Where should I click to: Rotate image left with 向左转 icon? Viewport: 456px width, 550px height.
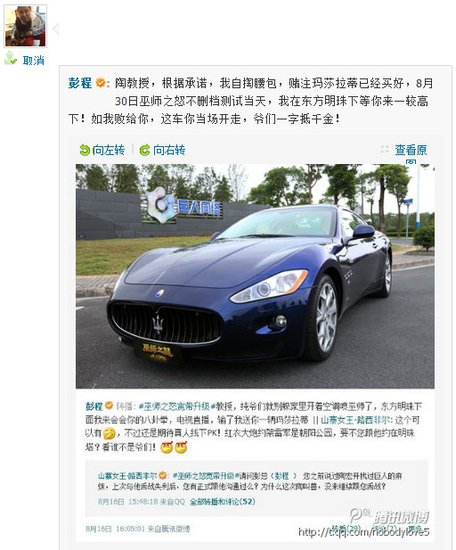(85, 150)
